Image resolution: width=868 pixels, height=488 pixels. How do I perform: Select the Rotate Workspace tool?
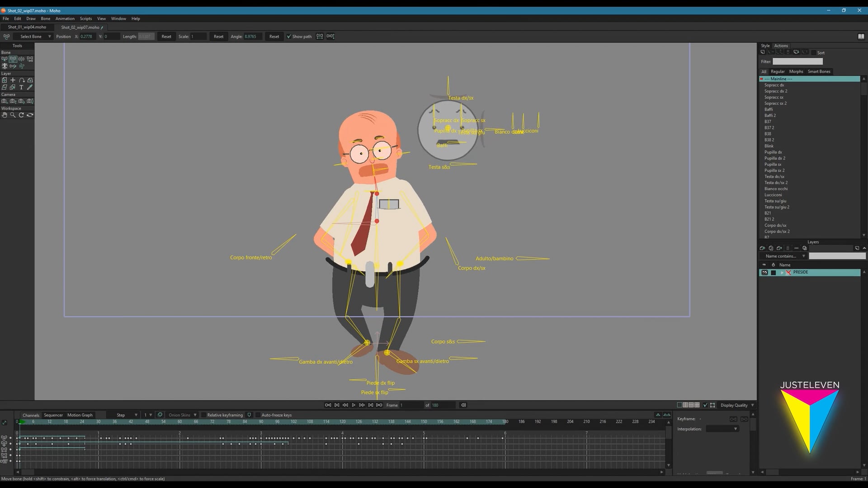click(21, 115)
